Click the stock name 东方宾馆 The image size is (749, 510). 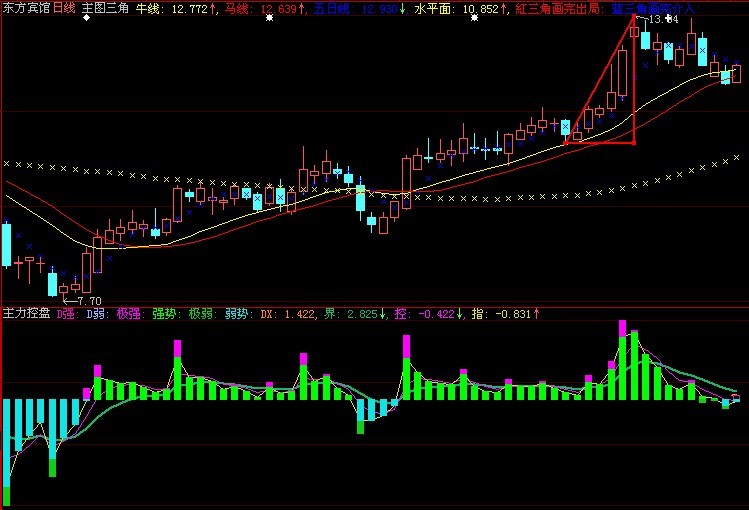(x=26, y=8)
